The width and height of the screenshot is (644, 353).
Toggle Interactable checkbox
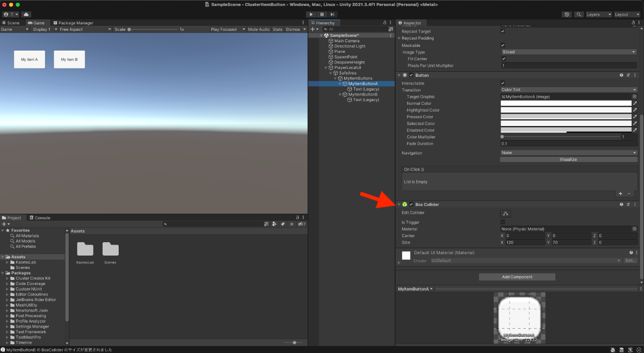(503, 83)
